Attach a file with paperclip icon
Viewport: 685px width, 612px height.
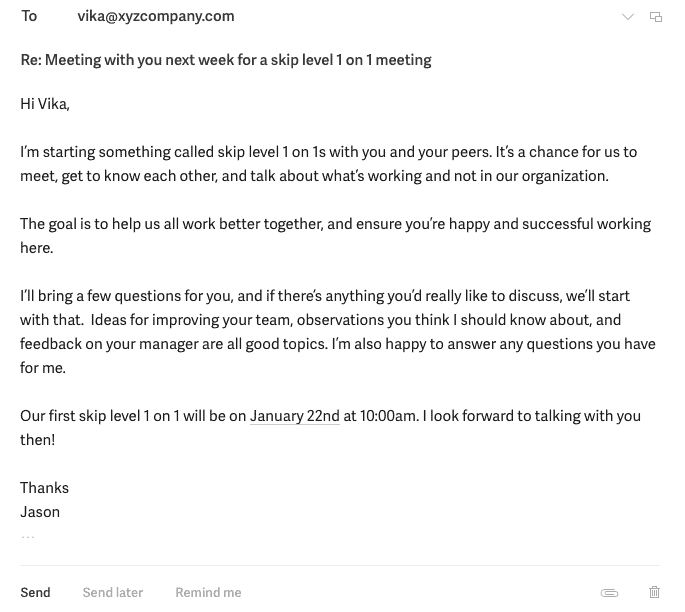click(x=609, y=593)
